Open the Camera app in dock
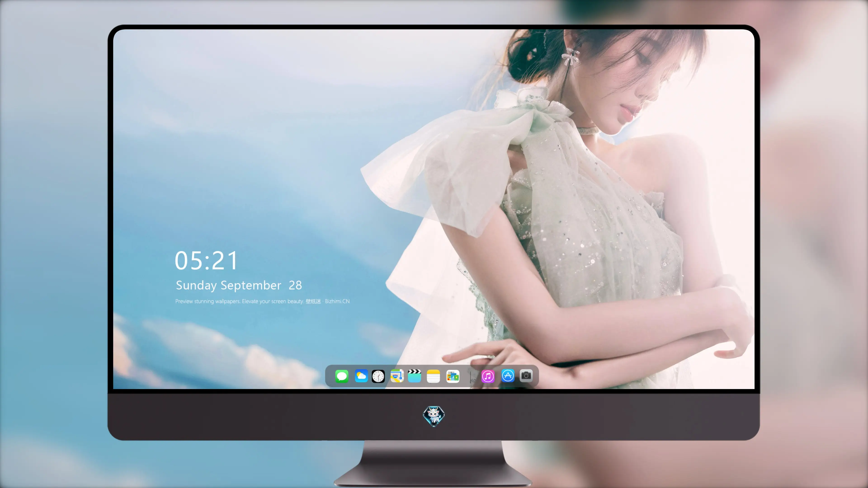The image size is (868, 488). click(x=526, y=376)
